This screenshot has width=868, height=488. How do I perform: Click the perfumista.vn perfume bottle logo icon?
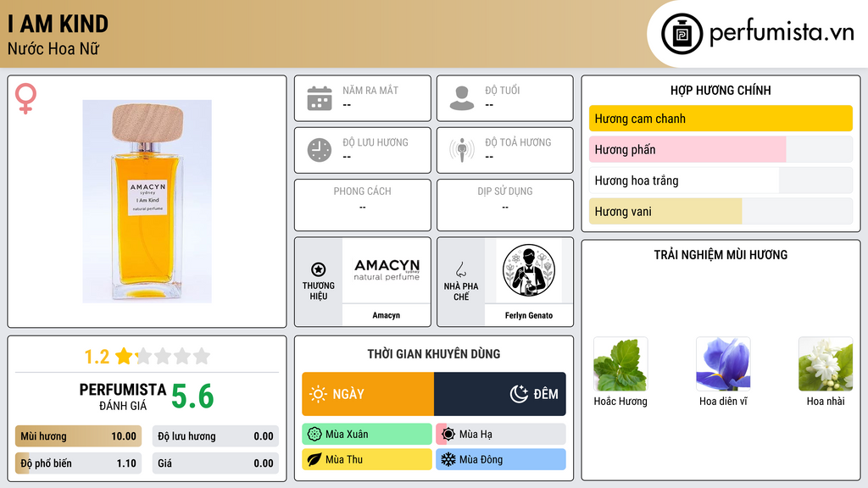(x=682, y=34)
